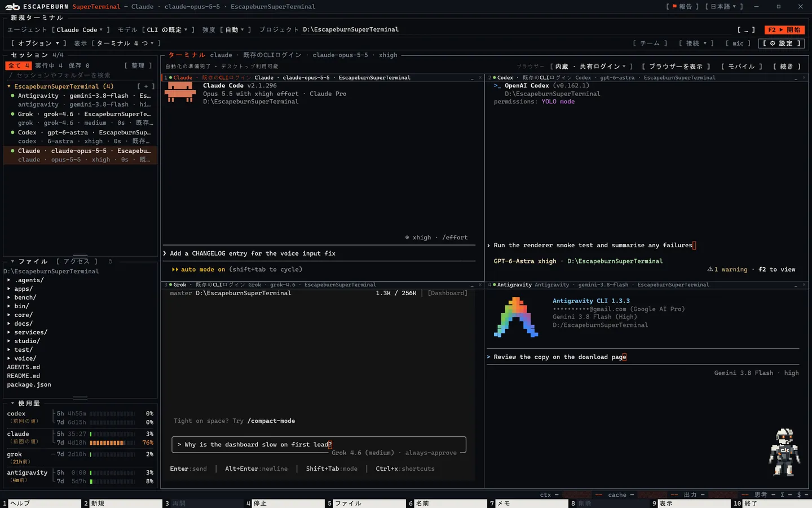Close the Codex terminal pane 2

[804, 78]
